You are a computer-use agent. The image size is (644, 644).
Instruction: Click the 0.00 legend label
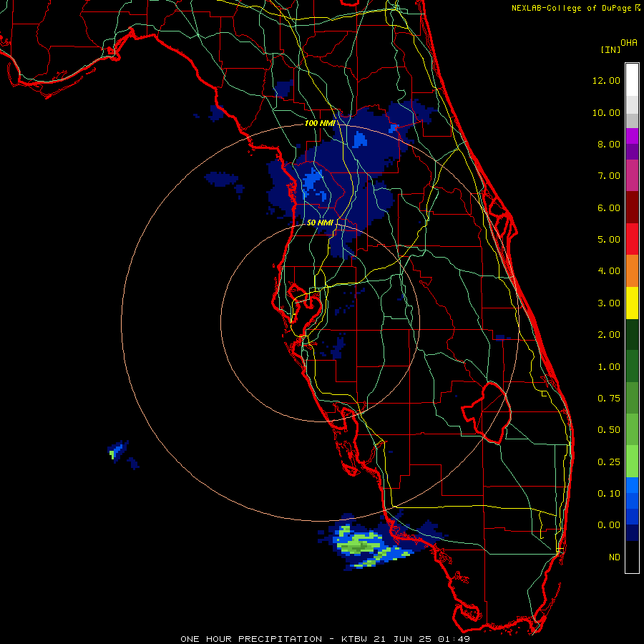pyautogui.click(x=608, y=525)
